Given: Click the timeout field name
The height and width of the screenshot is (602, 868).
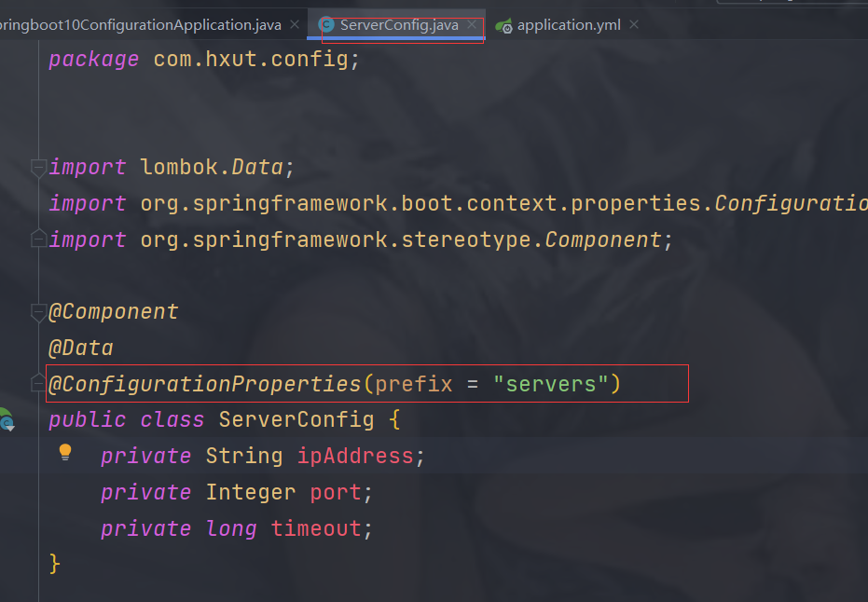Looking at the screenshot, I should (316, 528).
